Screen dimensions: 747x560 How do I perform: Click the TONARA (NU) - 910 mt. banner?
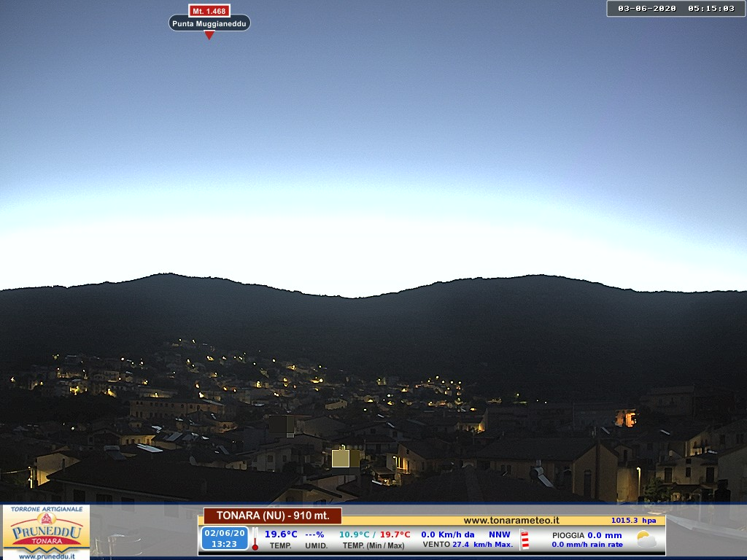(x=273, y=516)
